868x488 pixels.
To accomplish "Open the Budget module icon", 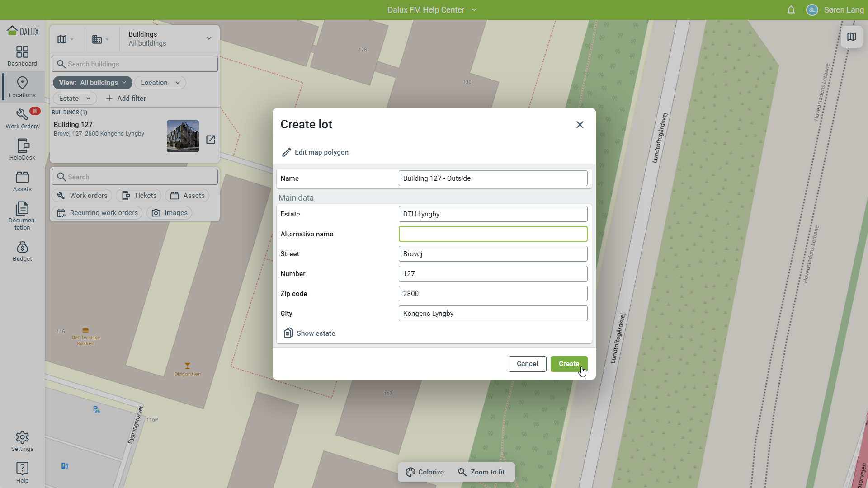I will (22, 251).
